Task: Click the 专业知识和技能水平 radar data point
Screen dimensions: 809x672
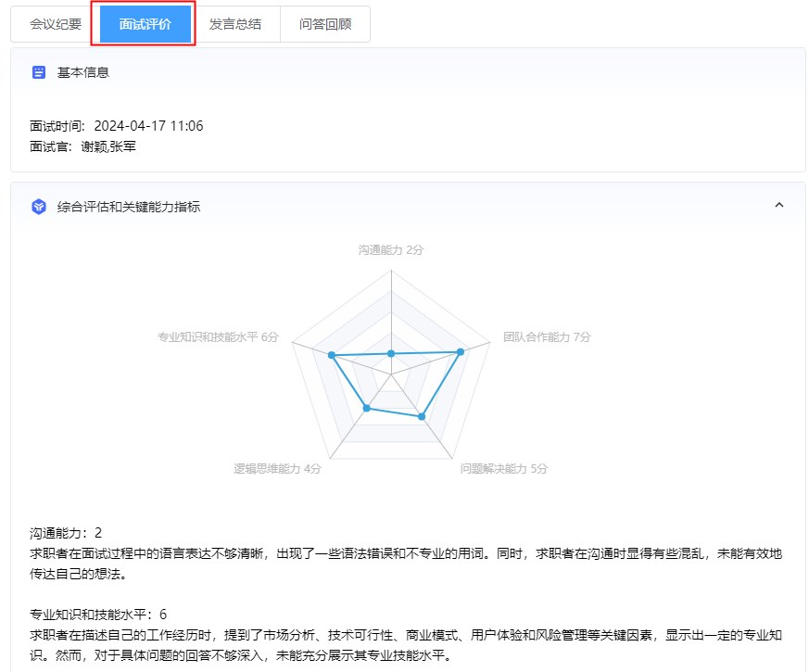Action: point(332,355)
